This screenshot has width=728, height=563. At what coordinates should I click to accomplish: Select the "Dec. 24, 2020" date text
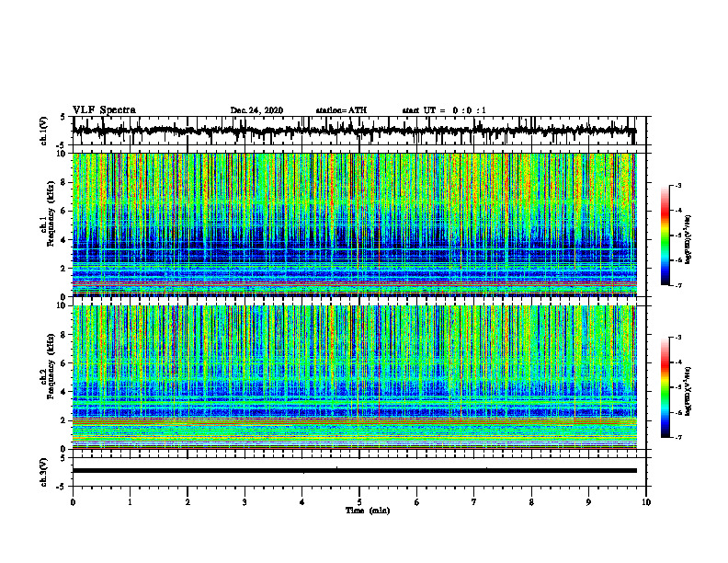pos(256,110)
